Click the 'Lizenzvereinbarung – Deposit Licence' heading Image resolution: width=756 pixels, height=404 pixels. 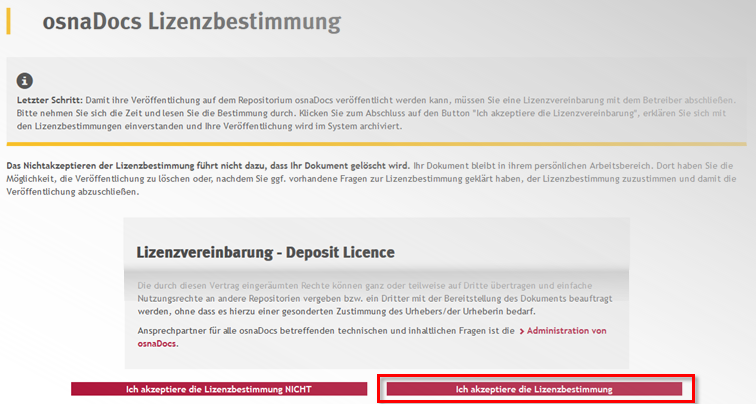[x=265, y=252]
